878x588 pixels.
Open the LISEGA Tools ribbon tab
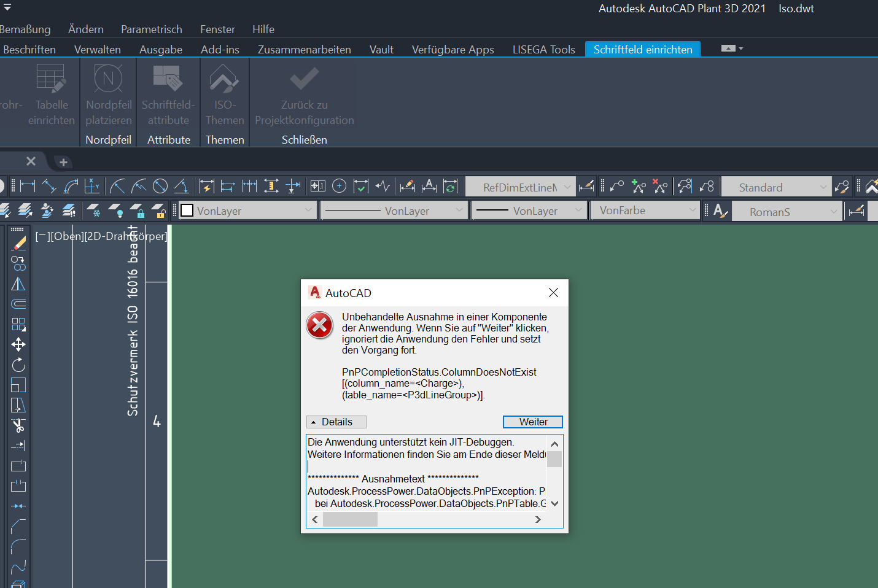(x=544, y=49)
